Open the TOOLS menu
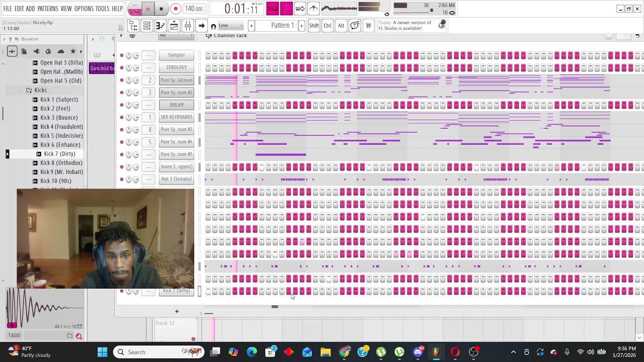The height and width of the screenshot is (362, 644). (103, 9)
